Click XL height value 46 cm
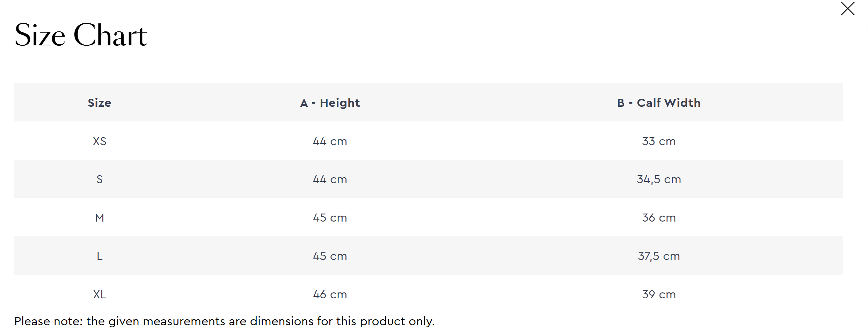 pyautogui.click(x=330, y=295)
